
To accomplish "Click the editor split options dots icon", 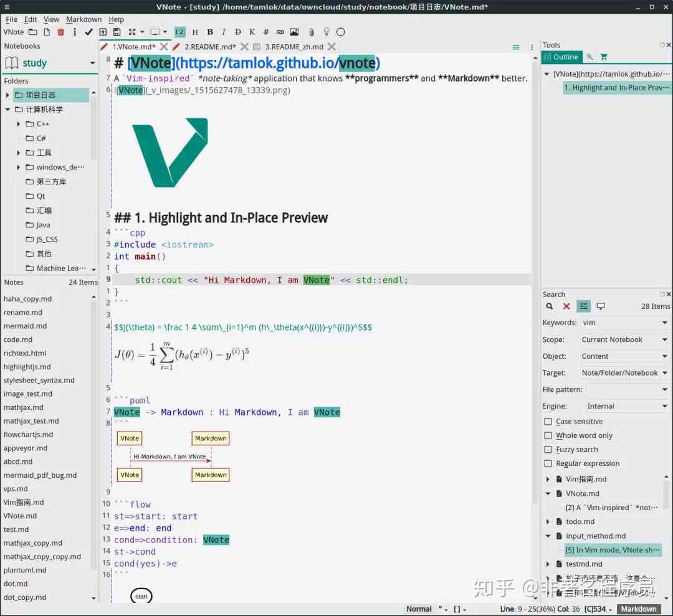I will pos(532,47).
